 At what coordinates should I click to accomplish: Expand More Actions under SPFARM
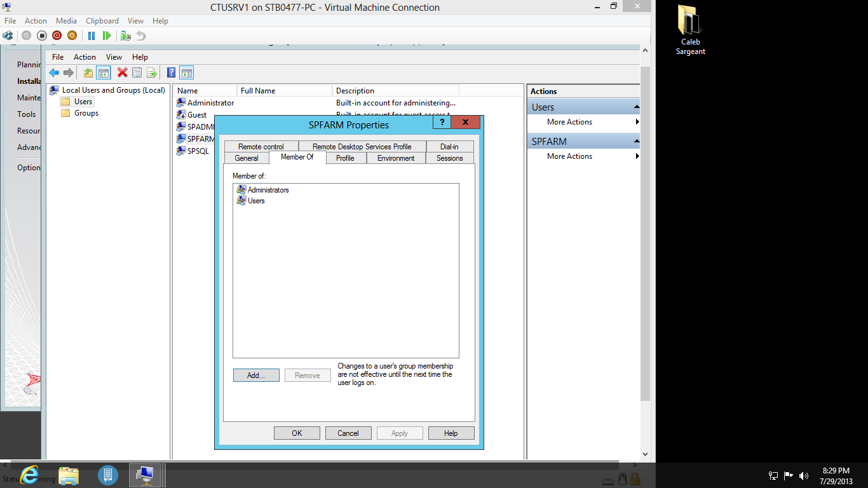[x=584, y=156]
